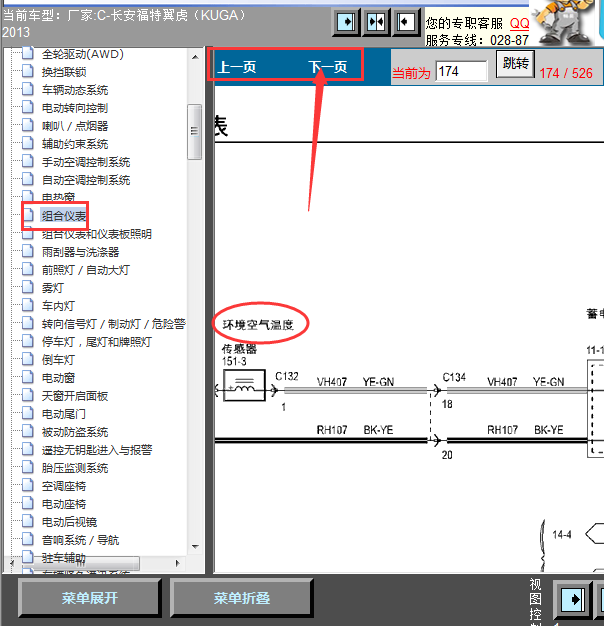Open 辅助约束系统 tree entry
The height and width of the screenshot is (626, 604).
[75, 144]
